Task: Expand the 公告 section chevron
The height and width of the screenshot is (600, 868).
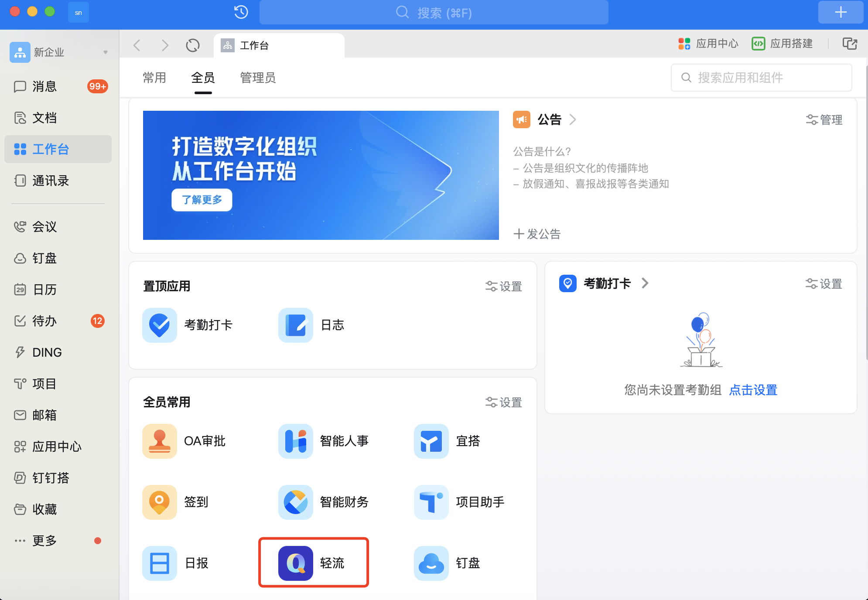Action: [x=573, y=119]
